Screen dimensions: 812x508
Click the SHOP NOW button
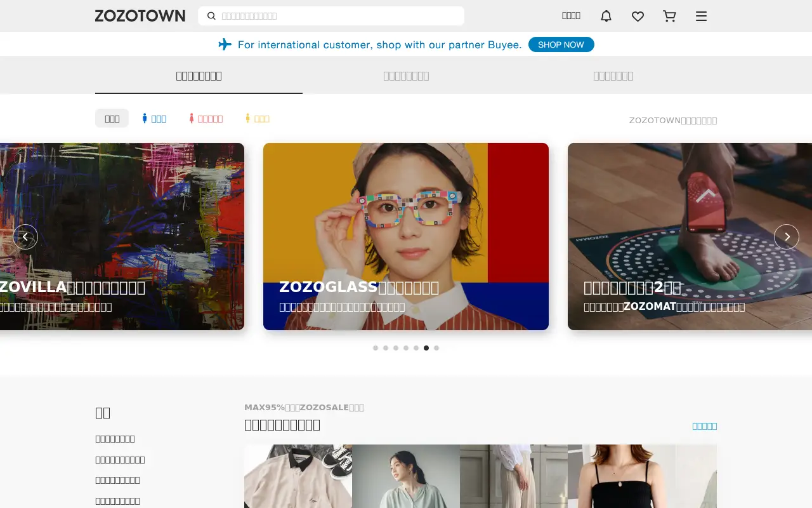561,44
